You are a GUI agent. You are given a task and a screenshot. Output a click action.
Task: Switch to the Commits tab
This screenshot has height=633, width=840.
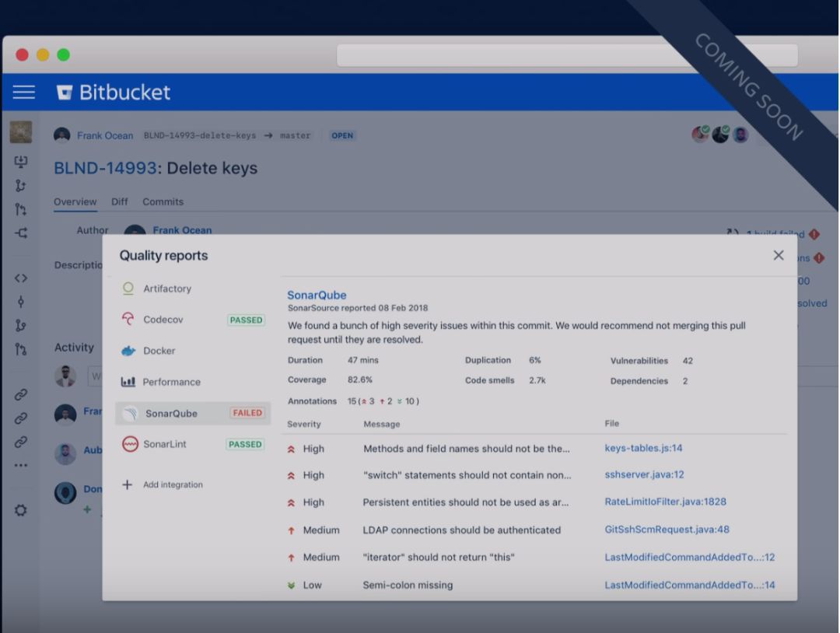(163, 202)
